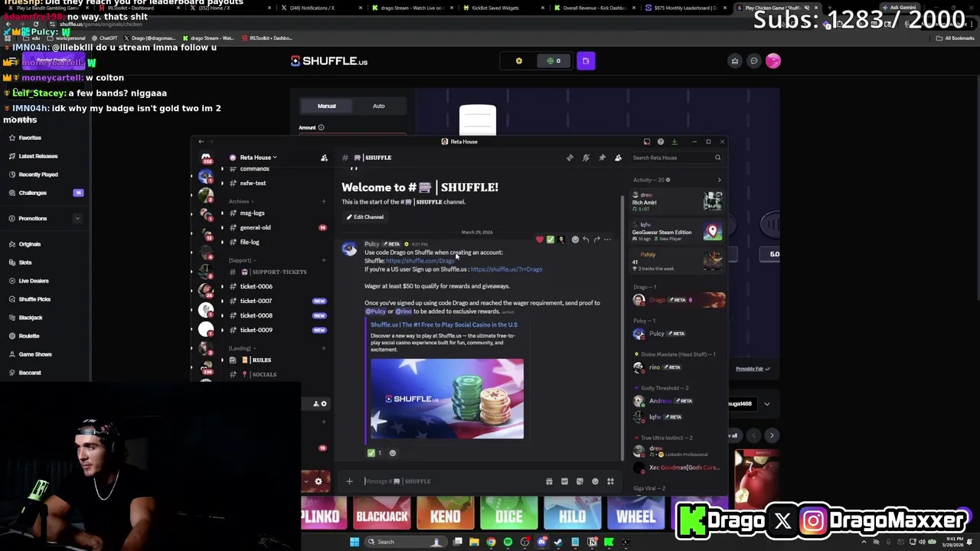Add heart reaction on Pulcy's message
Screen dimensions: 980x551
pyautogui.click(x=540, y=240)
